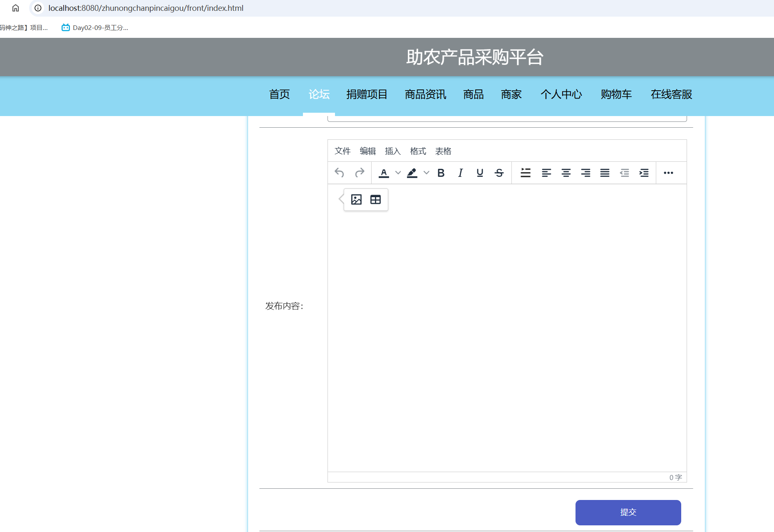Click the undo icon in editor toolbar
774x532 pixels.
(x=339, y=173)
